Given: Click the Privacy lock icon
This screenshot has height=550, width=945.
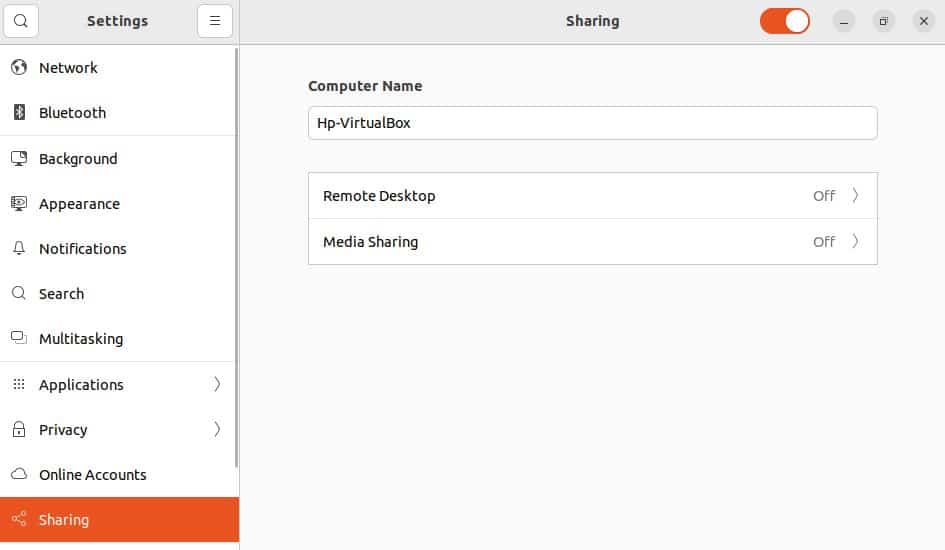Looking at the screenshot, I should click(x=18, y=430).
